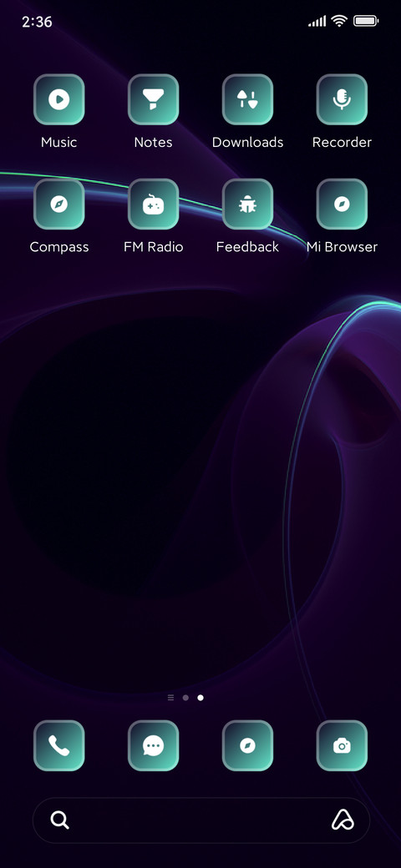Launch the FM Radio app
401x868 pixels.
153,204
